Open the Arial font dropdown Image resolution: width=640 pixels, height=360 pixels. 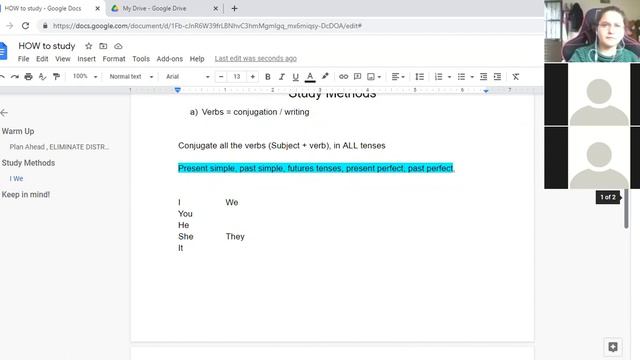point(188,76)
